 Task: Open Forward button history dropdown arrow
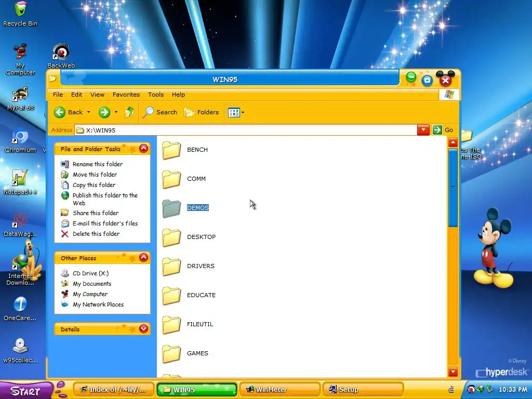tap(116, 112)
